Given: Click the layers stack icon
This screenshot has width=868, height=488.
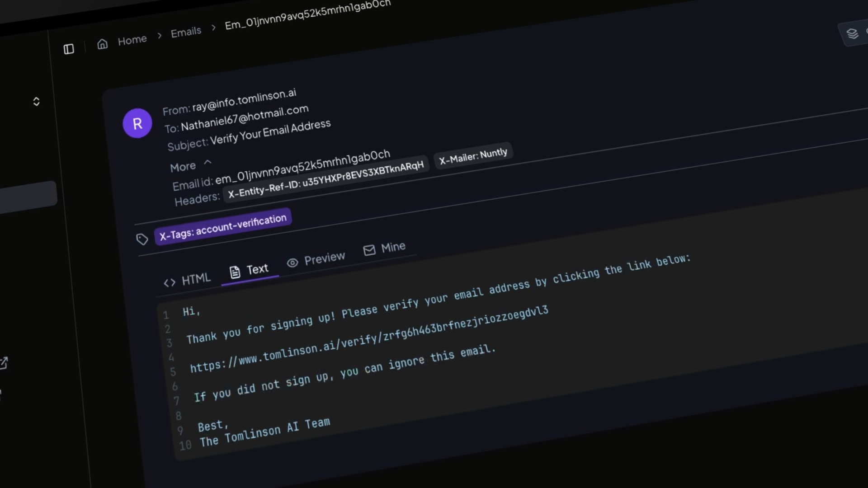Looking at the screenshot, I should pos(852,34).
